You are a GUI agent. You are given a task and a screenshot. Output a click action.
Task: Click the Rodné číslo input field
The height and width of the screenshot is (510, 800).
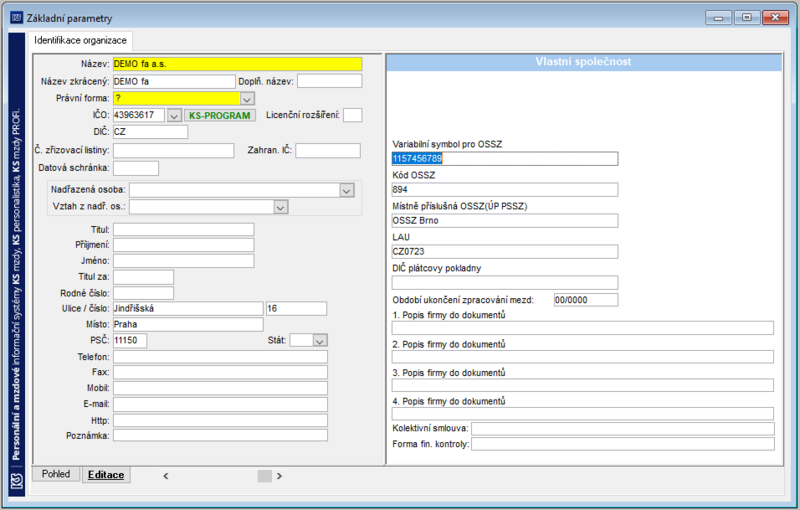click(143, 293)
